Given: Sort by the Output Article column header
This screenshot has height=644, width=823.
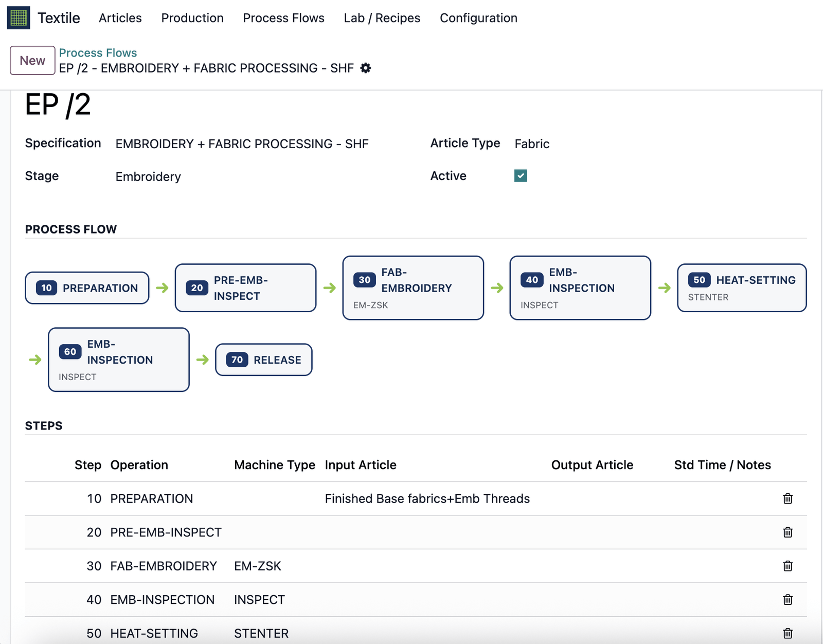Looking at the screenshot, I should pyautogui.click(x=592, y=465).
